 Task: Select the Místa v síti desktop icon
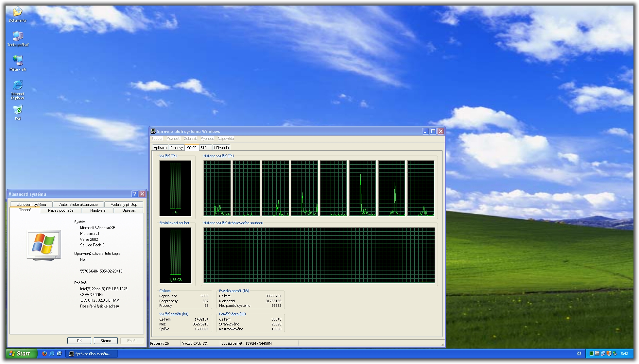[18, 63]
